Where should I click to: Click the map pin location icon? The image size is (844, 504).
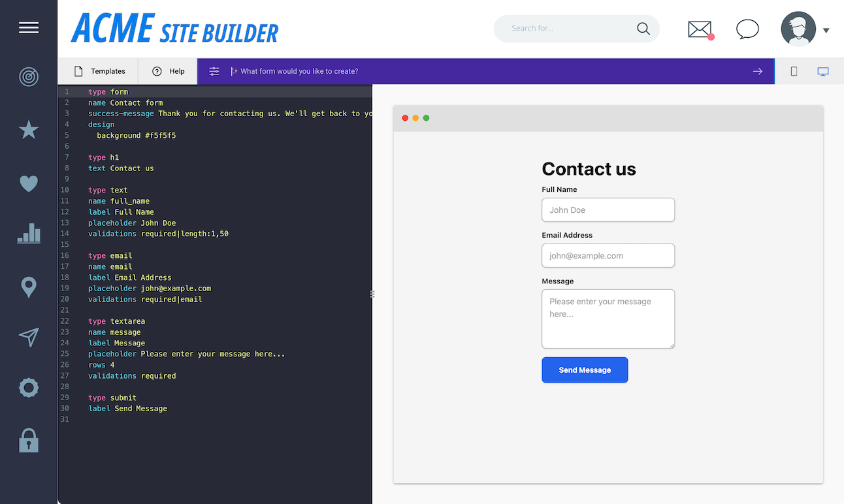click(29, 287)
